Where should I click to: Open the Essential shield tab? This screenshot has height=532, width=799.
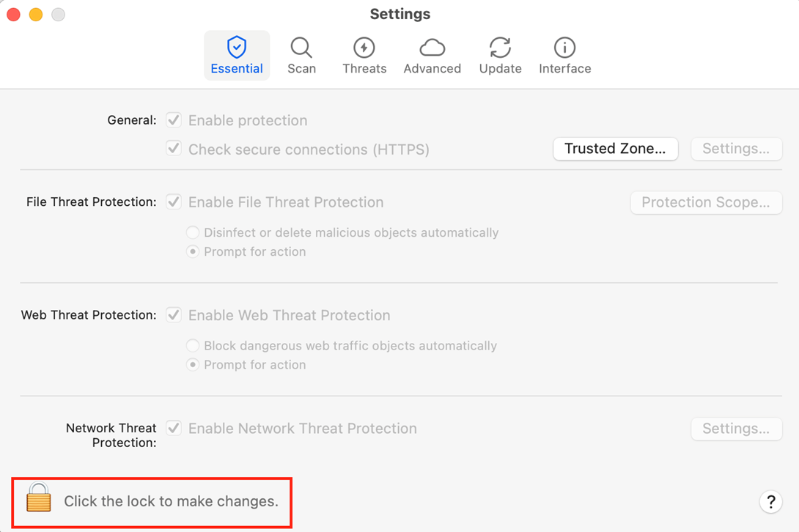point(236,56)
